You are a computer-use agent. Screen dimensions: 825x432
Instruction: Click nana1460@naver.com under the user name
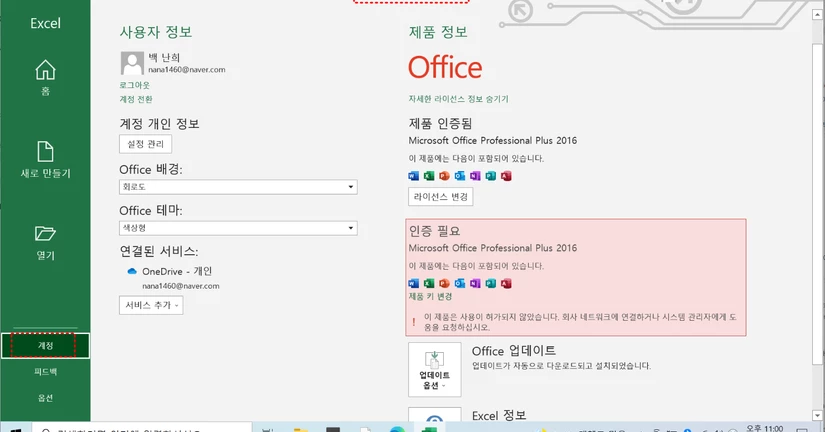pos(187,69)
